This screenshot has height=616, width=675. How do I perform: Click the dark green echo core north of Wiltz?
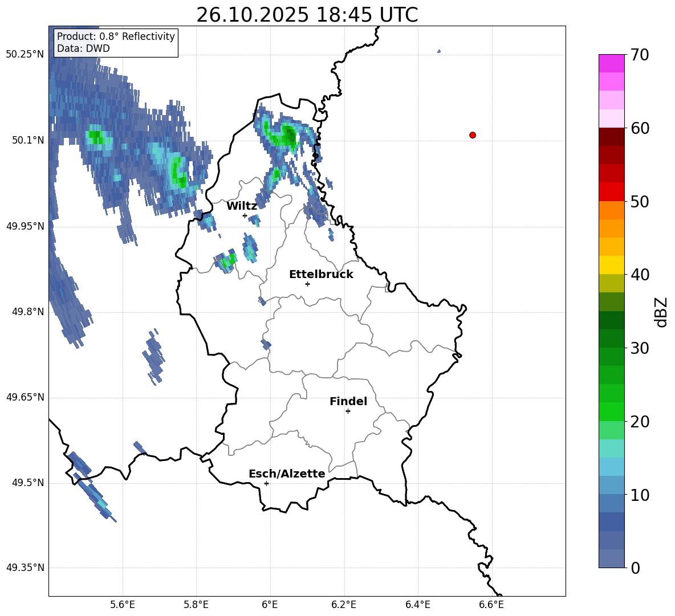pyautogui.click(x=291, y=136)
